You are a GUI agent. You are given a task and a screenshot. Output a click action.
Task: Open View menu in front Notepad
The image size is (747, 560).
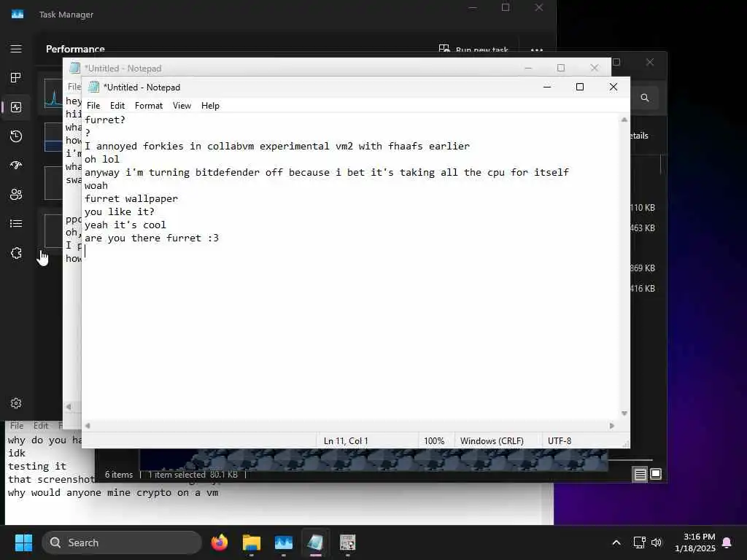(x=182, y=106)
